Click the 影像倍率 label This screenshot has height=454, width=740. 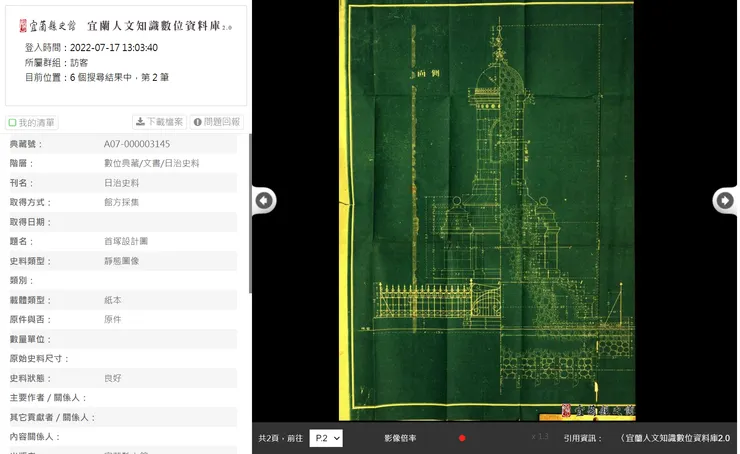coord(400,438)
